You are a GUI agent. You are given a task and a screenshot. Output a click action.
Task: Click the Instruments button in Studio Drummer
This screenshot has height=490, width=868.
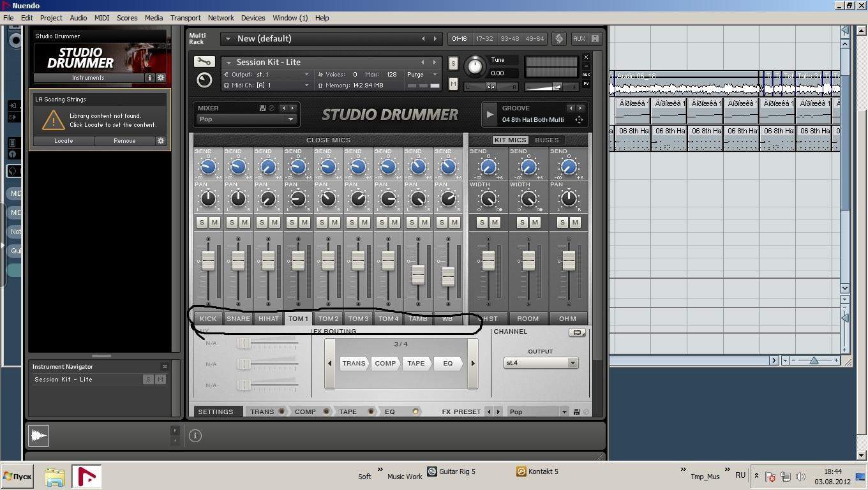point(88,78)
